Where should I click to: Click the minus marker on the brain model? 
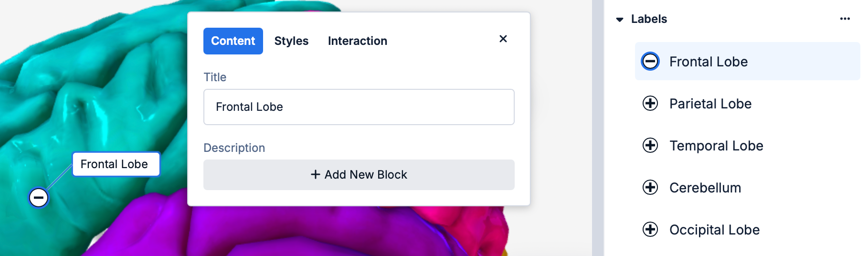pos(39,197)
